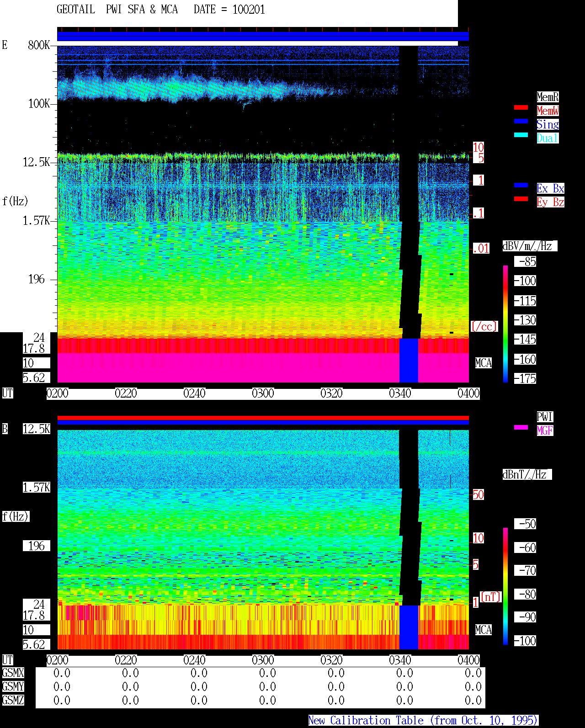Select the MemR legend label

pos(548,97)
